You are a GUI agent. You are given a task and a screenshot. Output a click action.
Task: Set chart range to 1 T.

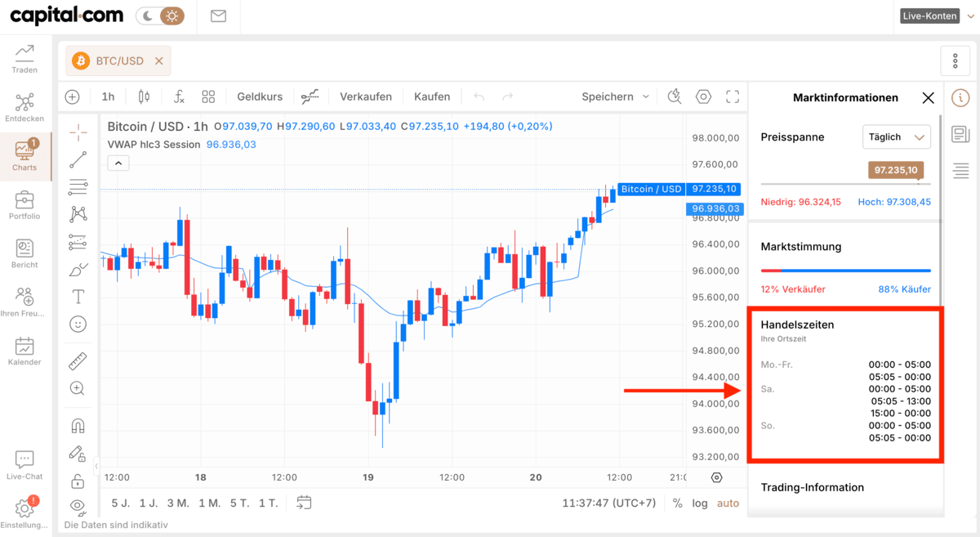coord(269,503)
